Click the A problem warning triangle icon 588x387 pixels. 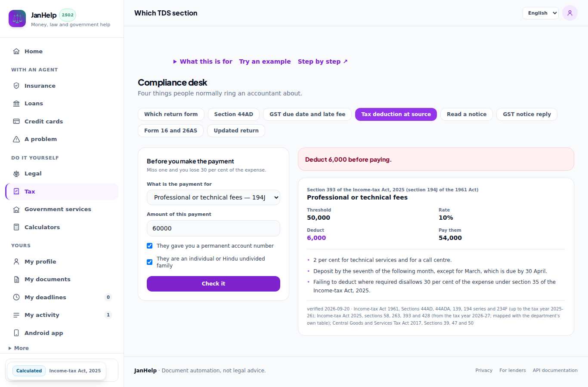[16, 139]
